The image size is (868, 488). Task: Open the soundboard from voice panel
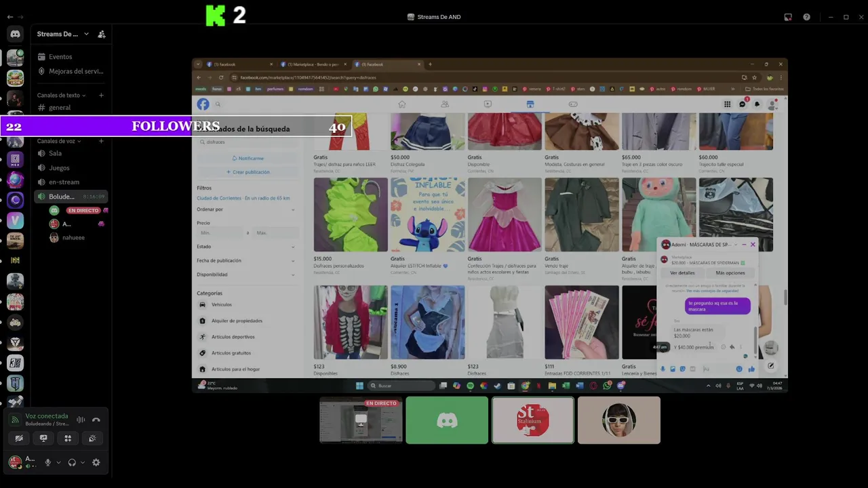[x=92, y=439]
